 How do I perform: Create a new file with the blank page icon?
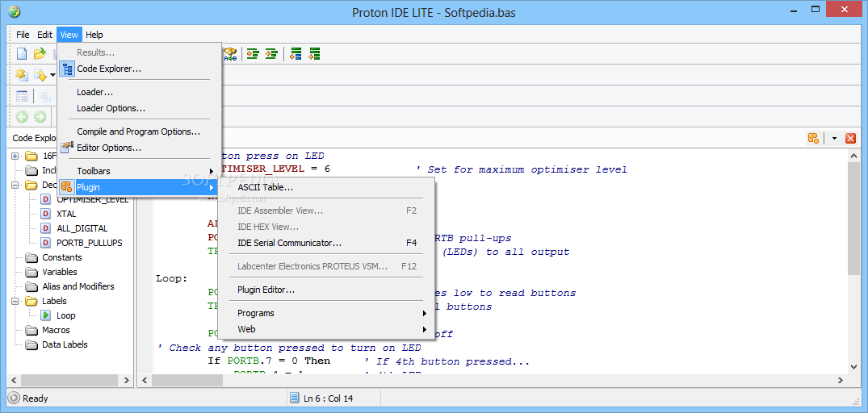coord(22,53)
